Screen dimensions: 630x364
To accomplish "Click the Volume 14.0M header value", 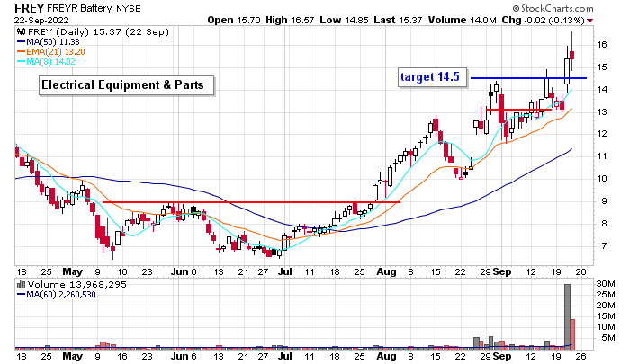I will tap(462, 20).
